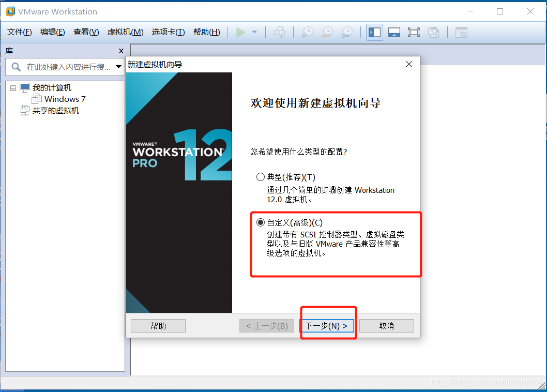Click the revert to snapshot icon
This screenshot has height=392, width=547.
(327, 32)
